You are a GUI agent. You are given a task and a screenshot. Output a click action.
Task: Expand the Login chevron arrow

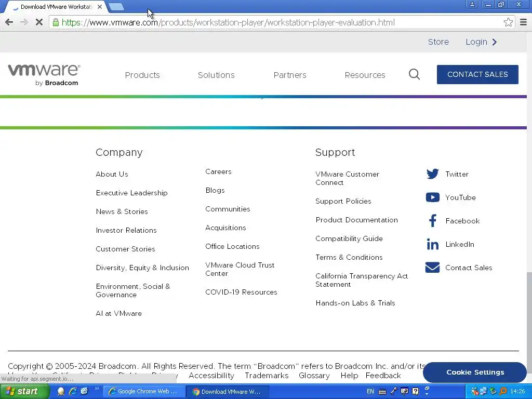[x=495, y=42]
